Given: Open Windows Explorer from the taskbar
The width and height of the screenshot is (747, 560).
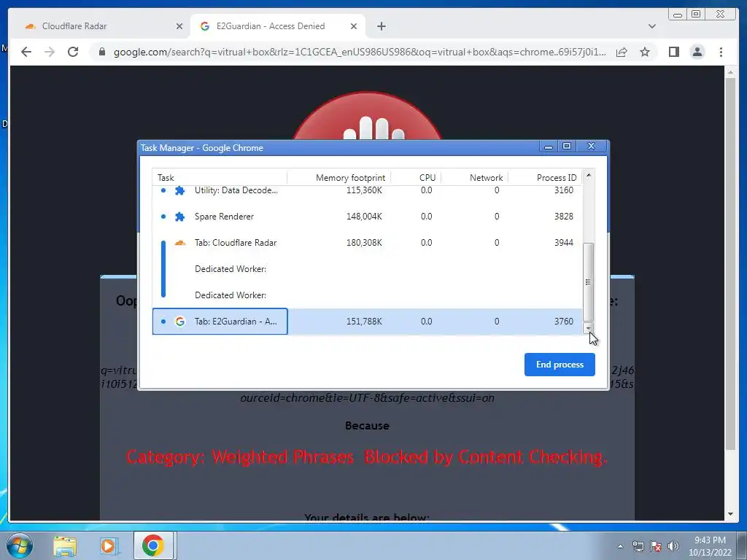Looking at the screenshot, I should point(65,545).
